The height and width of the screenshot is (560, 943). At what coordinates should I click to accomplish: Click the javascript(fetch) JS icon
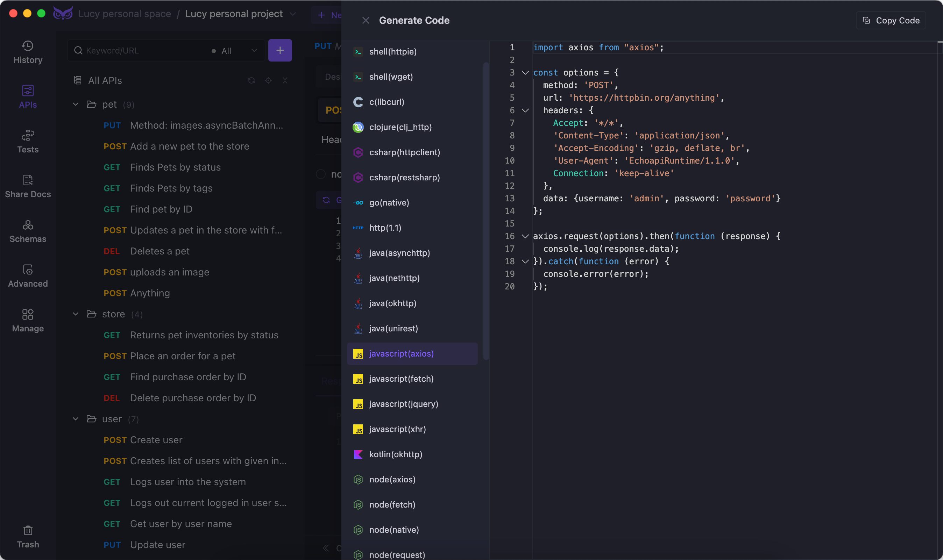pyautogui.click(x=358, y=379)
